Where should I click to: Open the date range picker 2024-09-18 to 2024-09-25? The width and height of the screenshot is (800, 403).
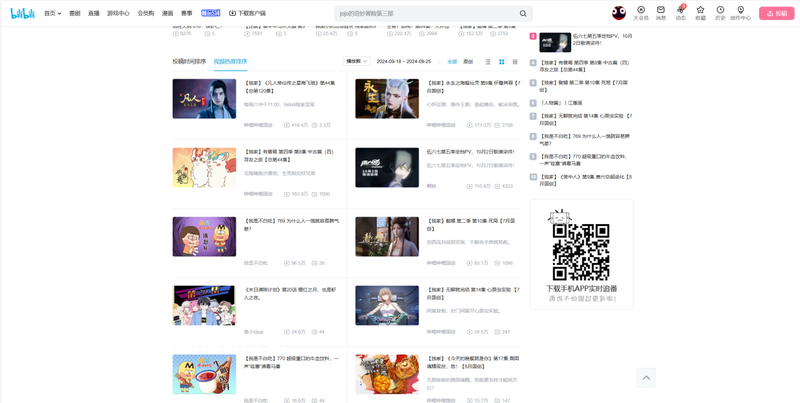point(404,62)
